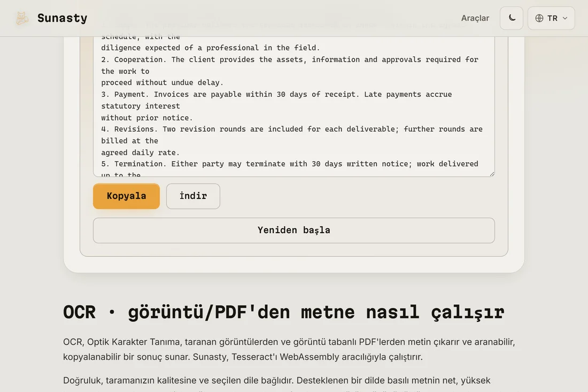
Task: Click the Kopyala button
Action: point(126,196)
